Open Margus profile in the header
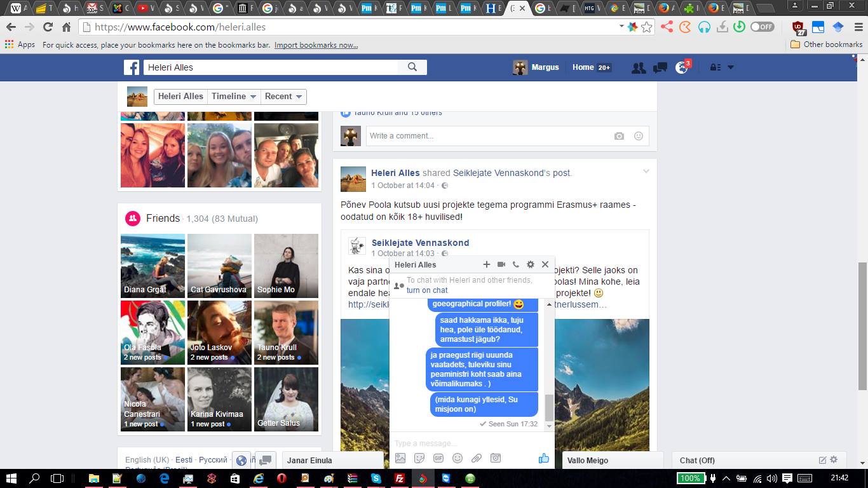The image size is (868, 488). (536, 67)
